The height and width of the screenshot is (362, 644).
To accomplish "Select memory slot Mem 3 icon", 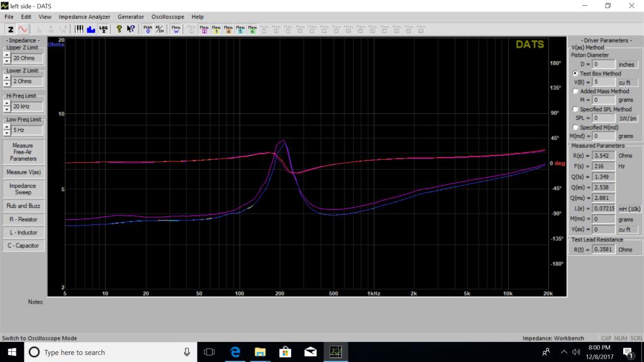I will pos(216,29).
